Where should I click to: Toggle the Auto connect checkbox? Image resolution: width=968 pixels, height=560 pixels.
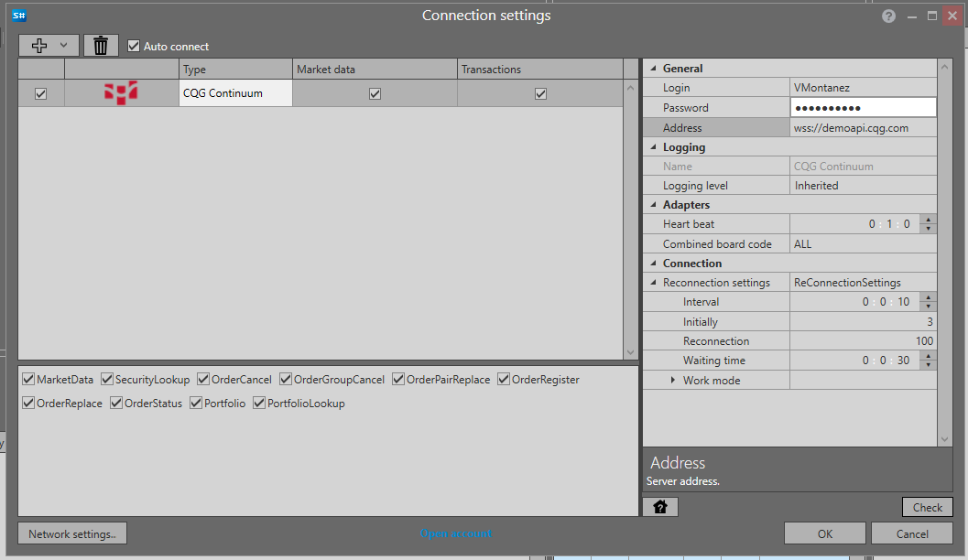tap(134, 46)
